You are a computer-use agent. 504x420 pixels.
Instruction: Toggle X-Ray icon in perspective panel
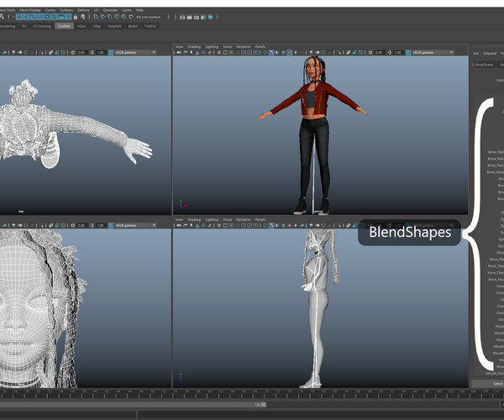(x=349, y=52)
